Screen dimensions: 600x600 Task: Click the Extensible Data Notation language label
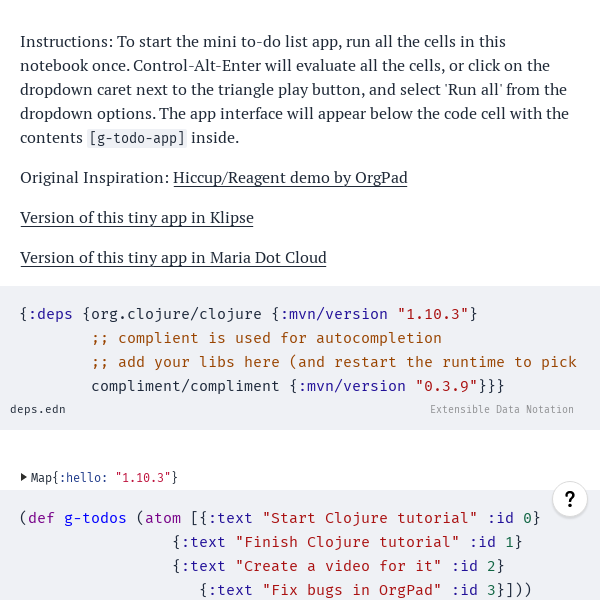[502, 409]
